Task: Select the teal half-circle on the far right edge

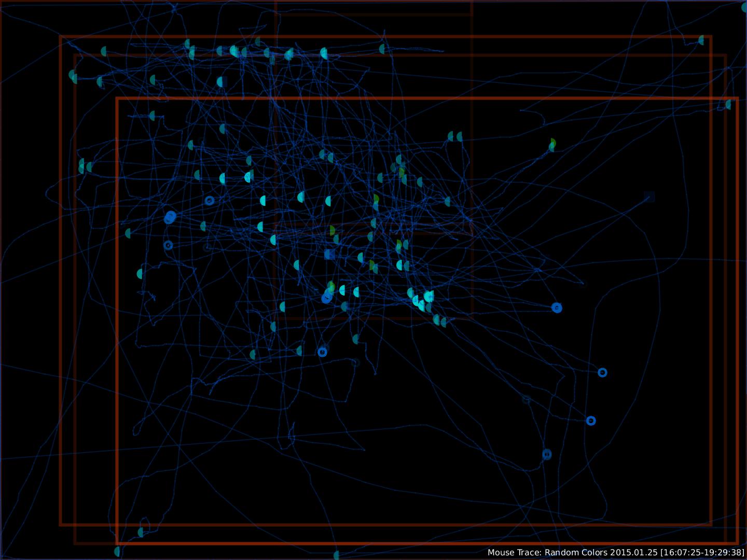Action: 728,104
